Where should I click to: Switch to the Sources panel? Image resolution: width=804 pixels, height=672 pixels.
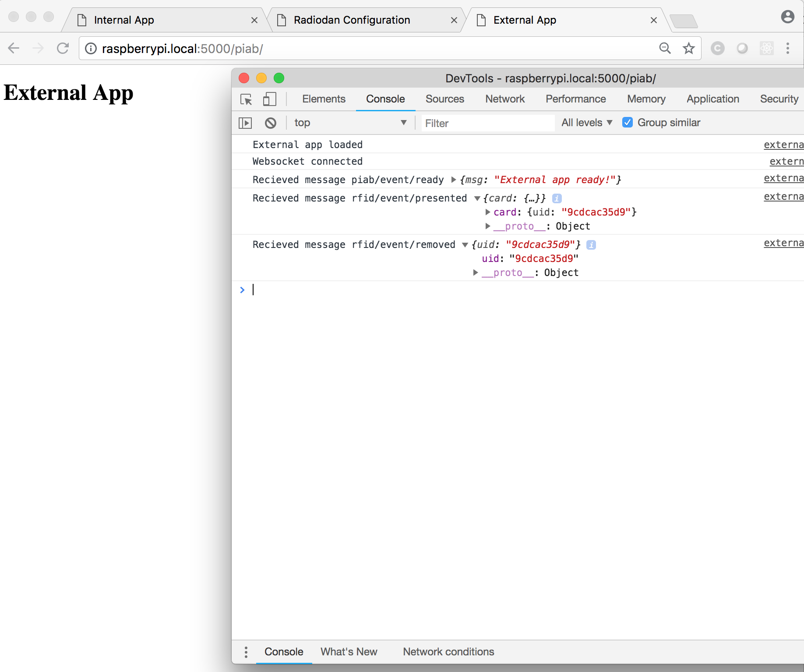click(x=444, y=99)
